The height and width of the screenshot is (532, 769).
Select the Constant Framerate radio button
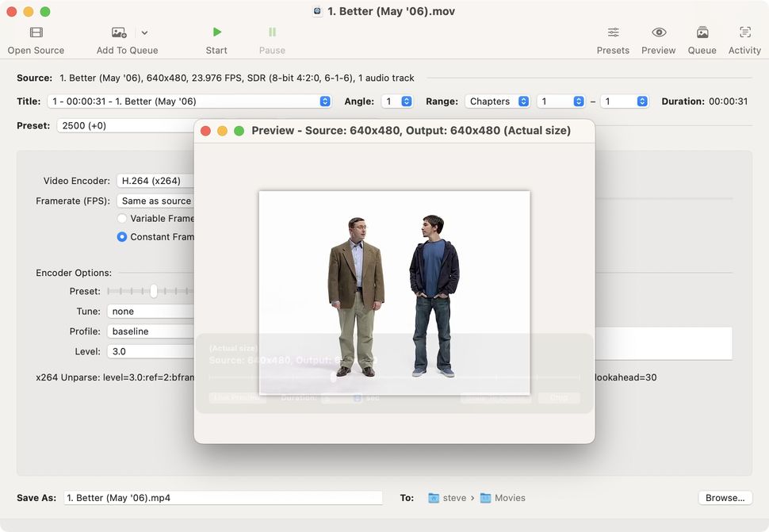click(x=122, y=236)
